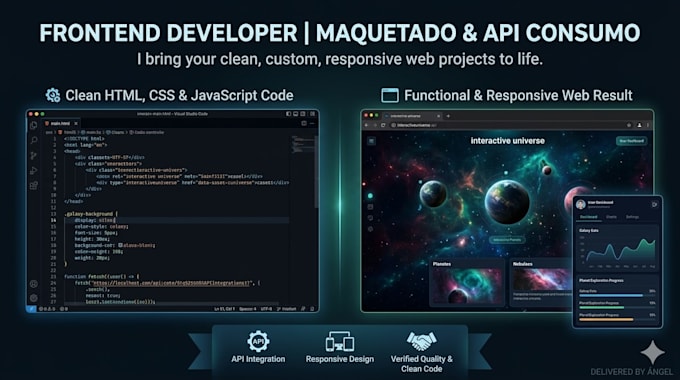
Task: Open the browser profile icon
Action: (639, 125)
